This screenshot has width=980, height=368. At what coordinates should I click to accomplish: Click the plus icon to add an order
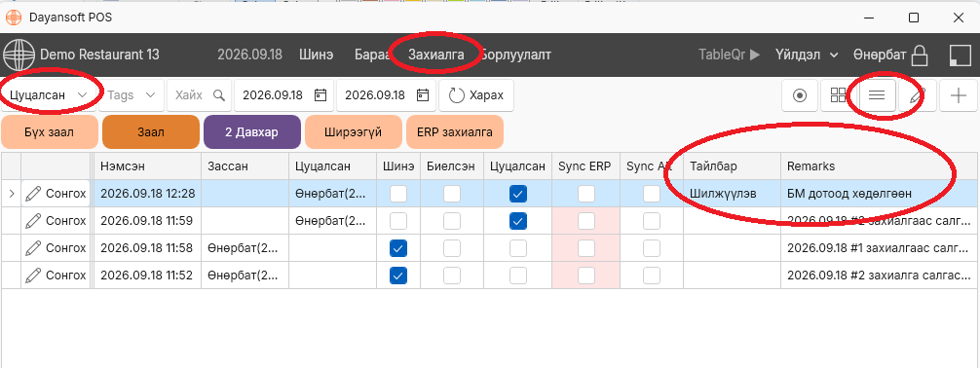pos(959,95)
